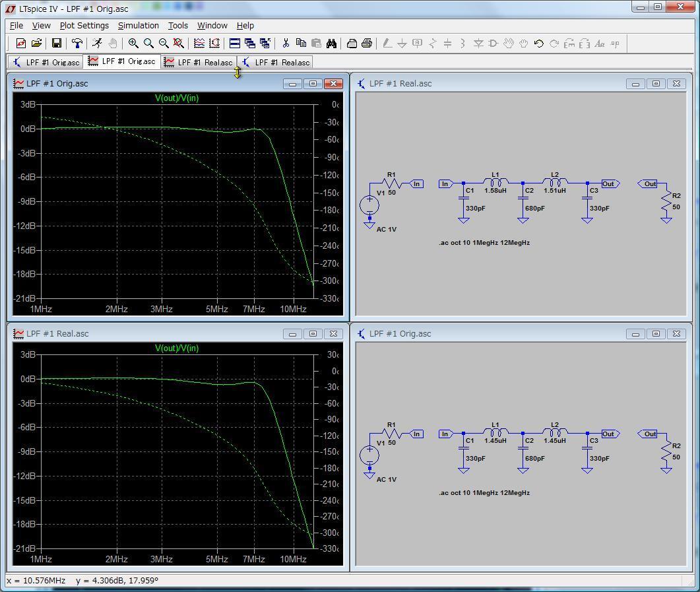Open Find with the binoculars icon
This screenshot has height=592, width=700.
pyautogui.click(x=331, y=44)
